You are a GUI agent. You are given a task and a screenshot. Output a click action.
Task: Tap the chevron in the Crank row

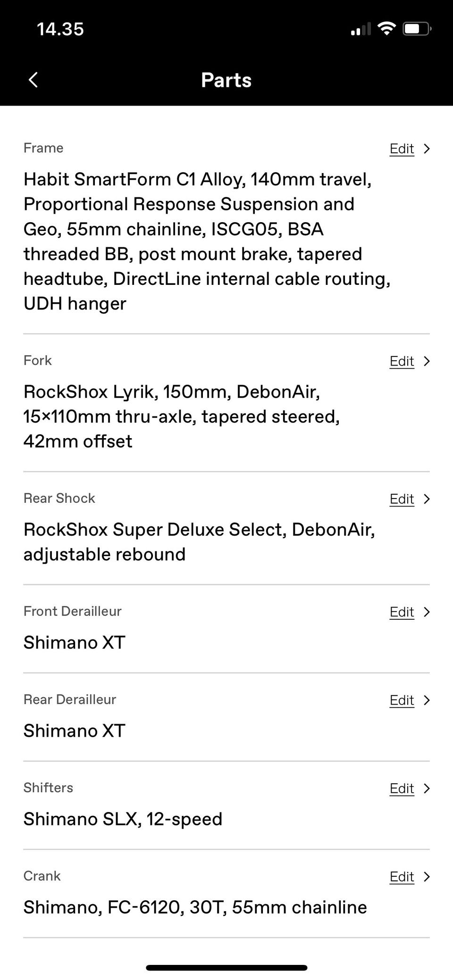[427, 876]
